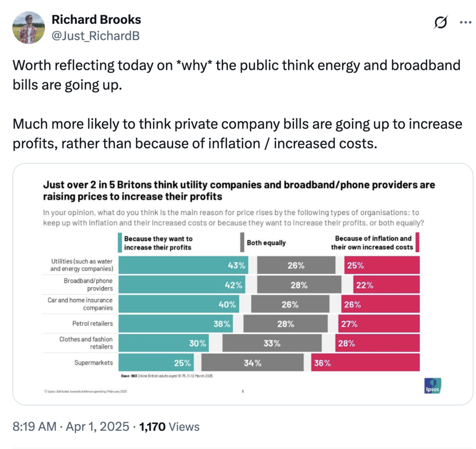Open the three-dot more options menu
This screenshot has width=476, height=449.
click(465, 22)
